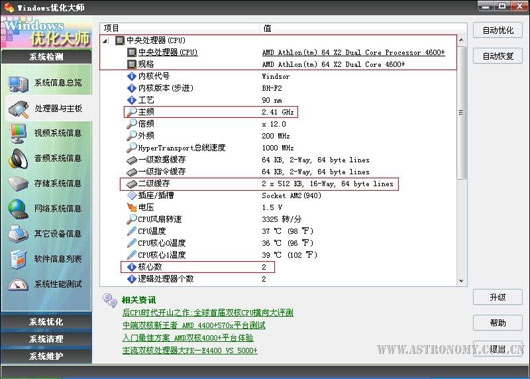Select 其它设备信息 printer icon
This screenshot has width=530, height=379.
click(x=18, y=234)
